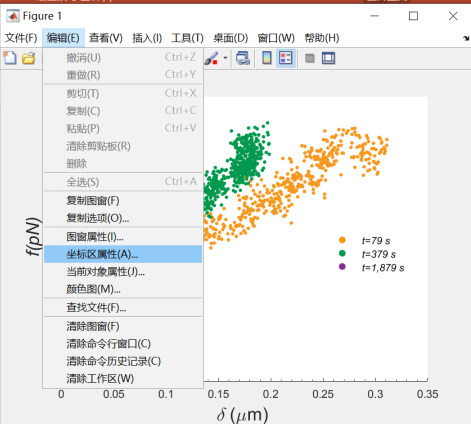This screenshot has width=471, height=424.
Task: Open the 工具(T) menu
Action: [x=187, y=38]
